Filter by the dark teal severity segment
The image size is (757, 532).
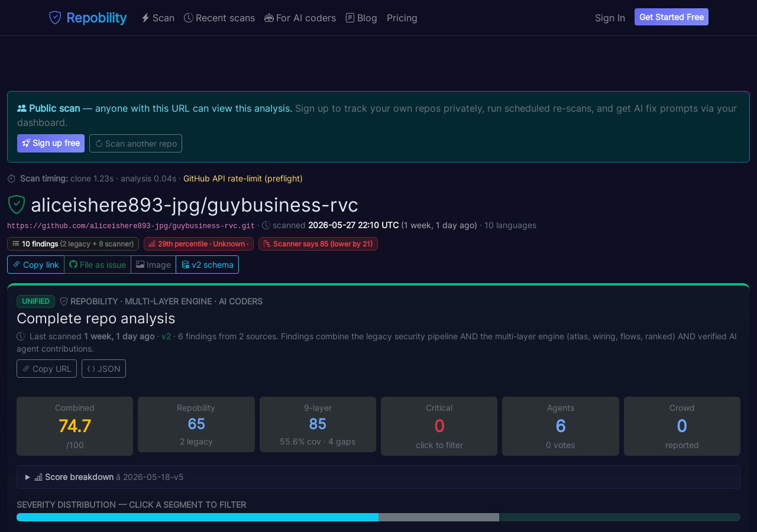pyautogui.click(x=620, y=517)
